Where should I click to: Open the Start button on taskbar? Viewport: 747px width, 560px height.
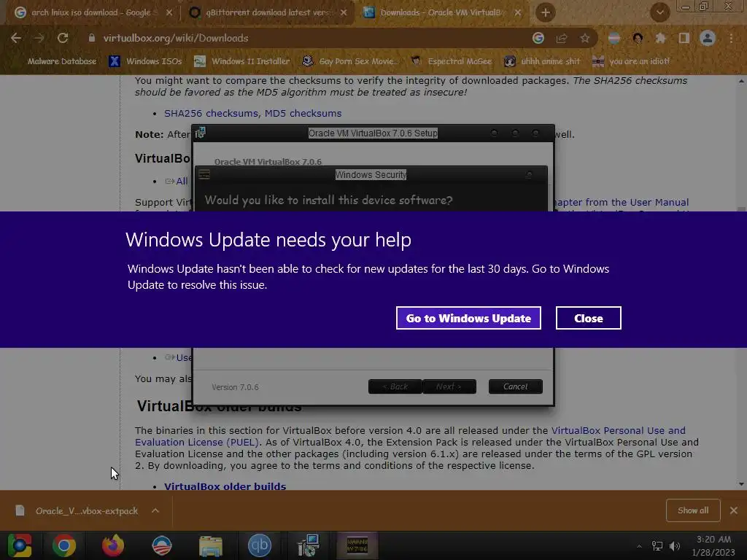[20, 545]
